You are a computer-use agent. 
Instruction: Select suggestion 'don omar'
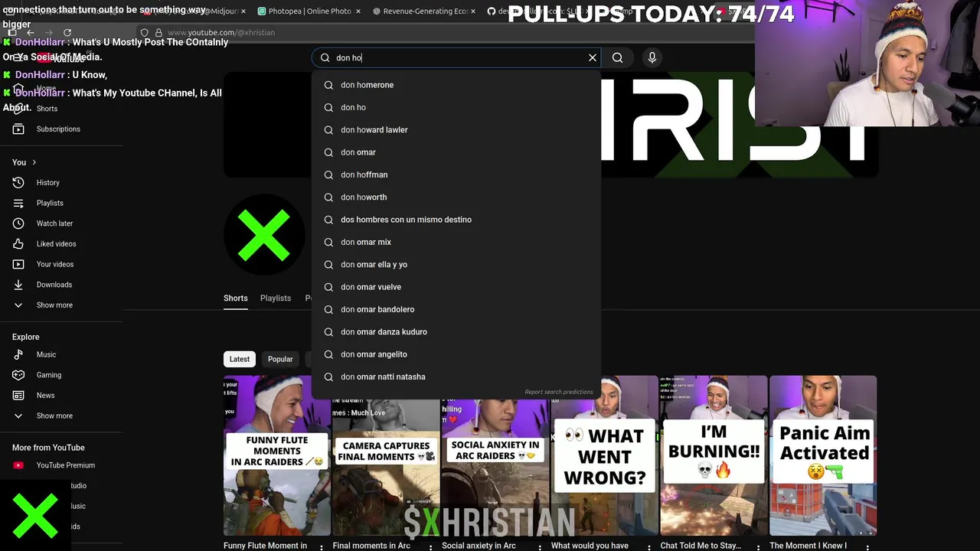pyautogui.click(x=456, y=152)
